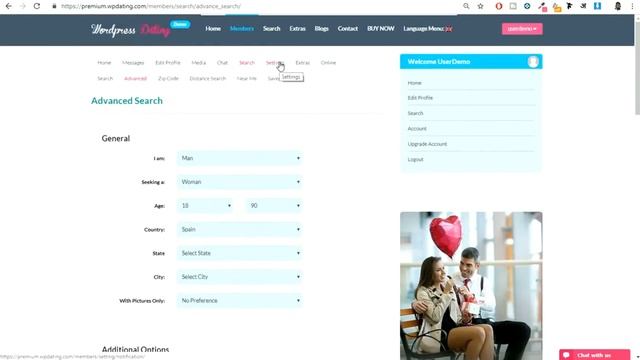
Task: Click the gray square extension icon
Action: coord(513,6)
